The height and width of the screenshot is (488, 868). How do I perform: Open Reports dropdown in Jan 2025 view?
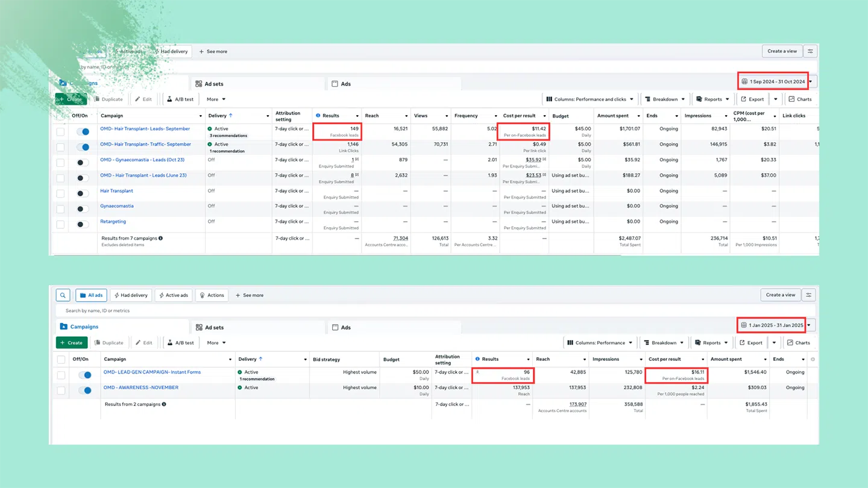click(711, 343)
